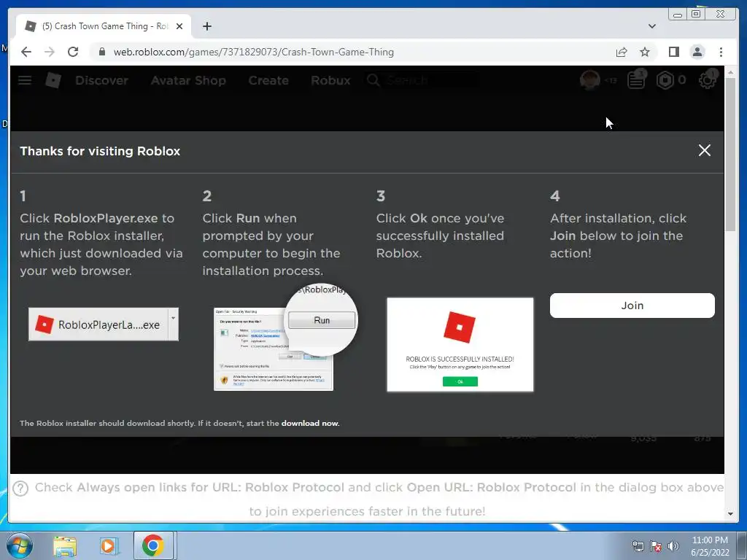
Task: Reload the Roblox page
Action: pos(73,52)
